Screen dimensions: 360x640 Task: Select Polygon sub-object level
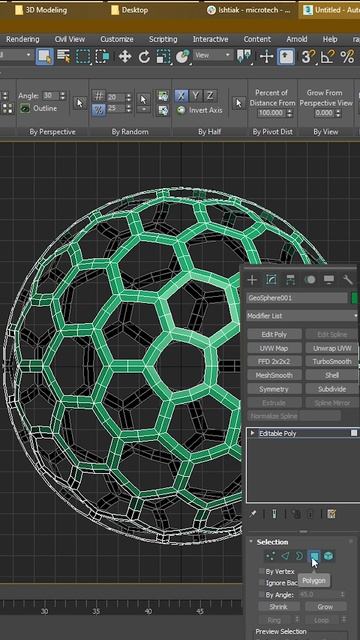pyautogui.click(x=313, y=556)
